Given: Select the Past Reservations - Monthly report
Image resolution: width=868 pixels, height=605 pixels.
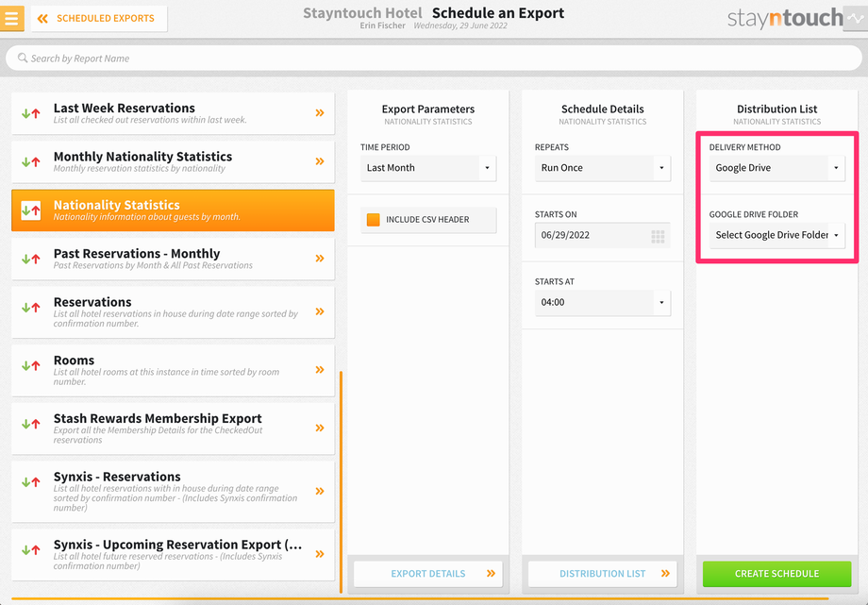Looking at the screenshot, I should 173,259.
